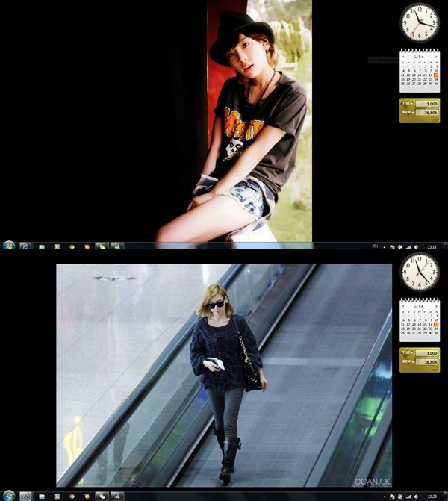
Task: Open the Start menu on the 23:17 desktop
Action: (9, 246)
